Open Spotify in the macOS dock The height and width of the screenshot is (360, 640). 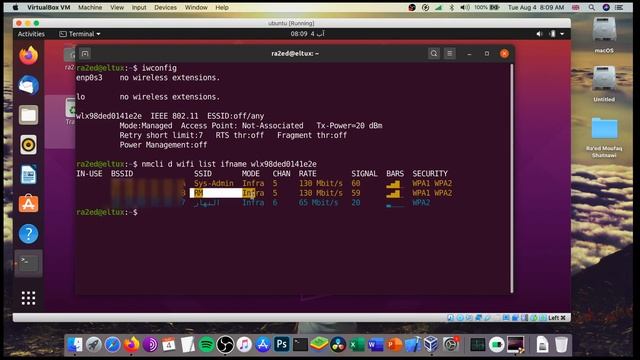pyautogui.click(x=207, y=345)
